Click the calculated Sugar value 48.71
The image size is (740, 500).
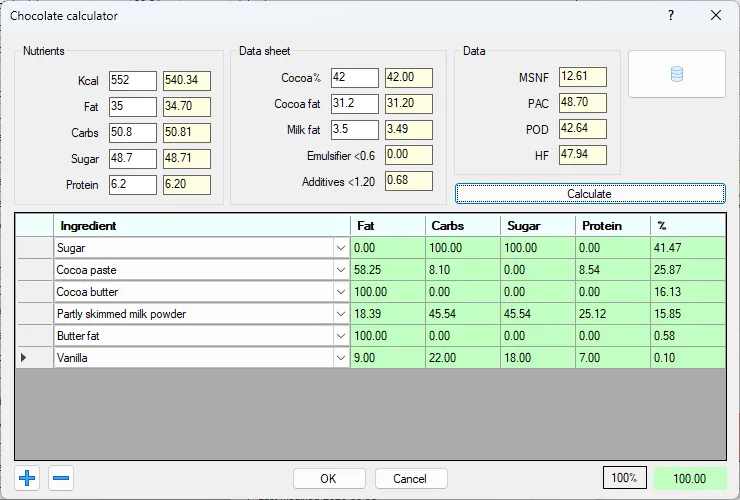click(187, 159)
